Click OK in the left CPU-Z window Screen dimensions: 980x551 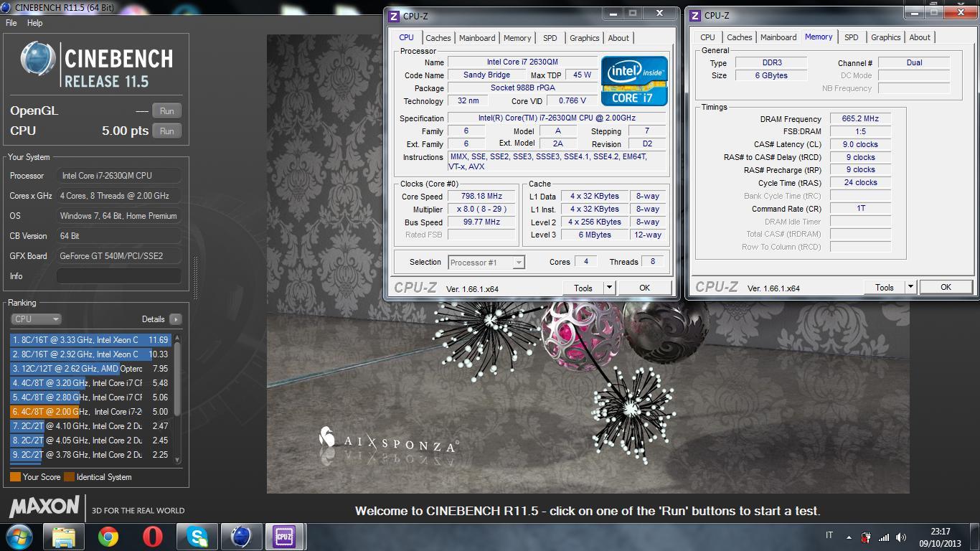coord(644,288)
